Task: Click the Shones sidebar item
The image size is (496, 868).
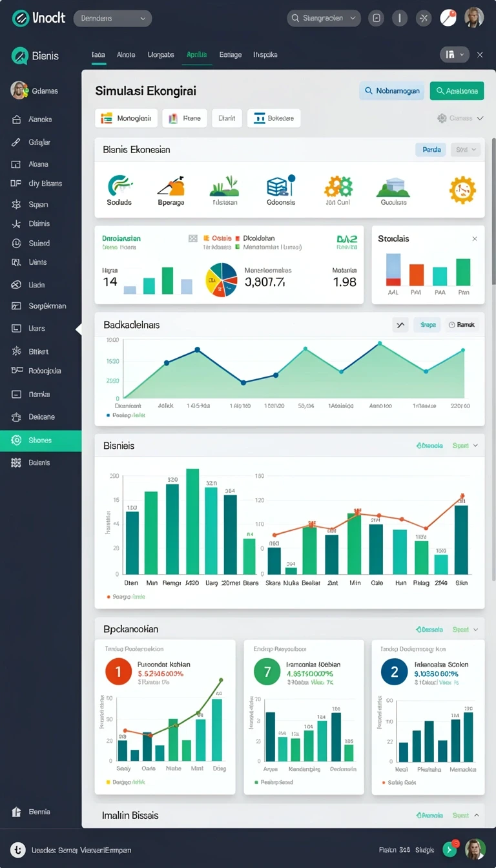Action: 41,440
